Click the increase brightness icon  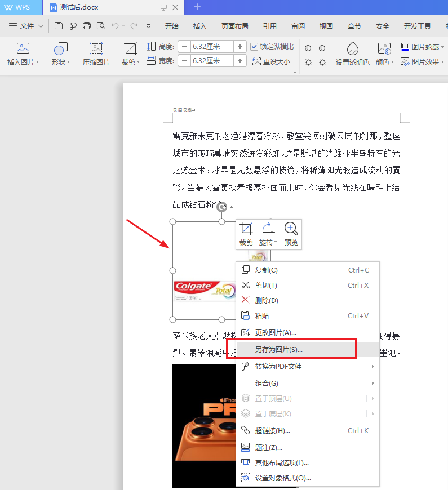click(x=309, y=61)
